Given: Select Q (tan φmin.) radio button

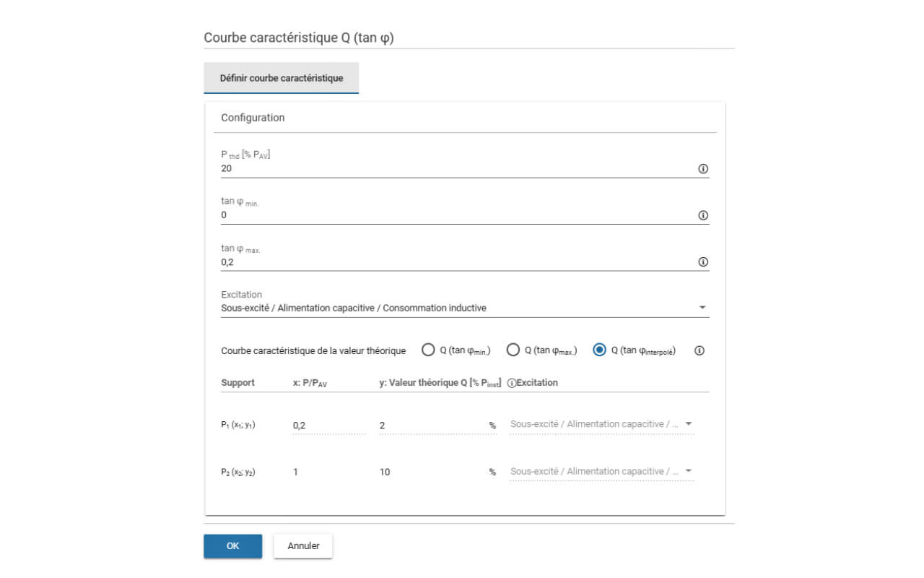Looking at the screenshot, I should 428,350.
